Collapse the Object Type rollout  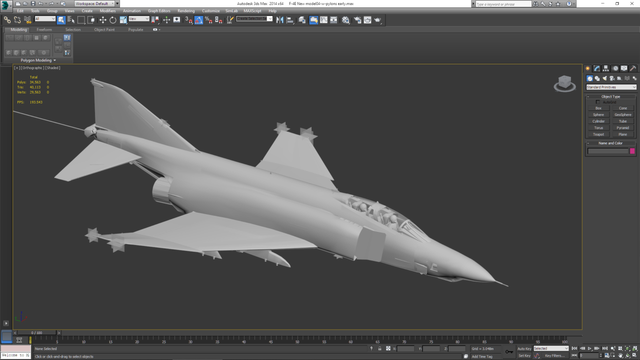point(611,97)
